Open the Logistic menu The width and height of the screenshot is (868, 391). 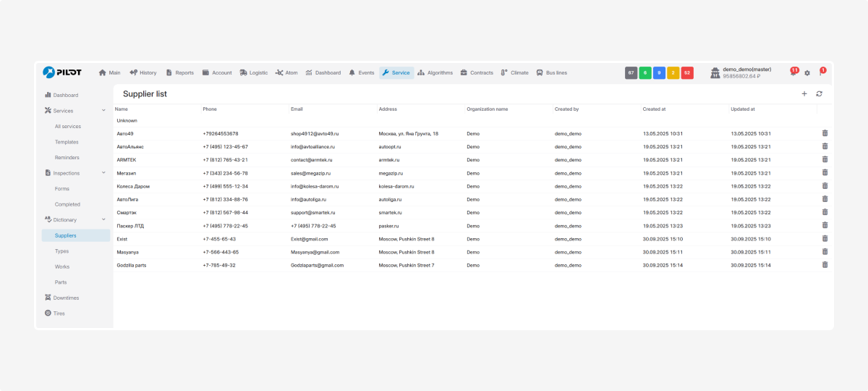pyautogui.click(x=253, y=72)
